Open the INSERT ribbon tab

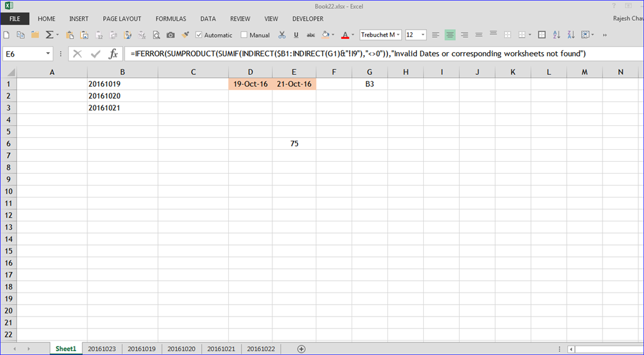click(x=79, y=19)
